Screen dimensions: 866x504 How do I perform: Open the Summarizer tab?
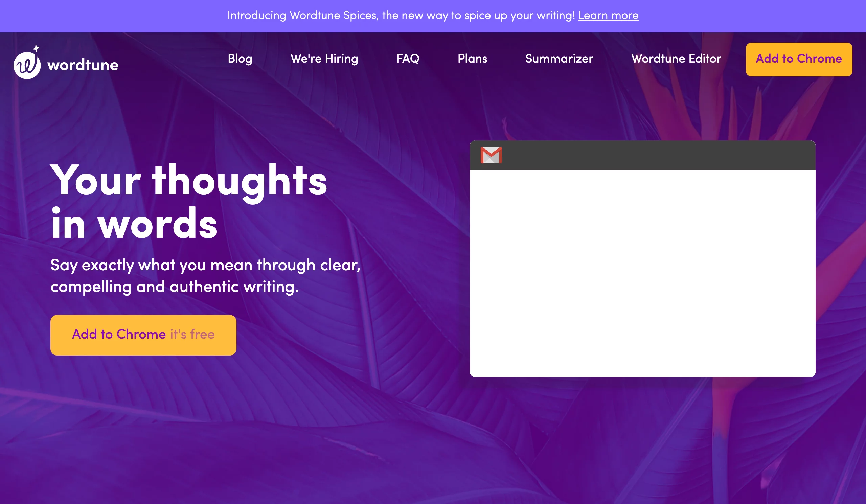point(559,60)
